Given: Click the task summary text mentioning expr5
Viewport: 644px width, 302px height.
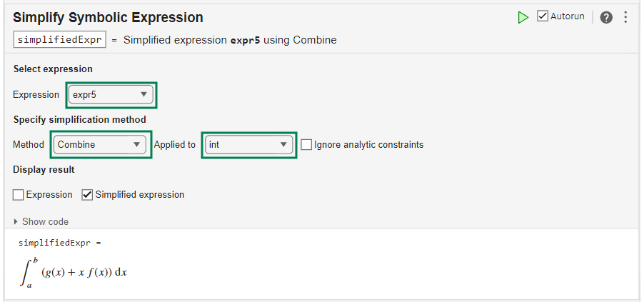Looking at the screenshot, I should [x=230, y=40].
